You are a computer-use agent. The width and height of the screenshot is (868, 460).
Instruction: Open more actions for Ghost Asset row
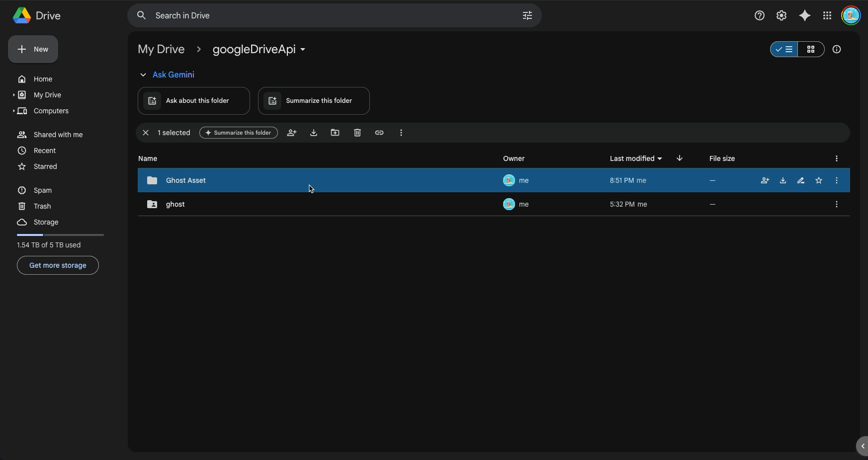coord(837,180)
